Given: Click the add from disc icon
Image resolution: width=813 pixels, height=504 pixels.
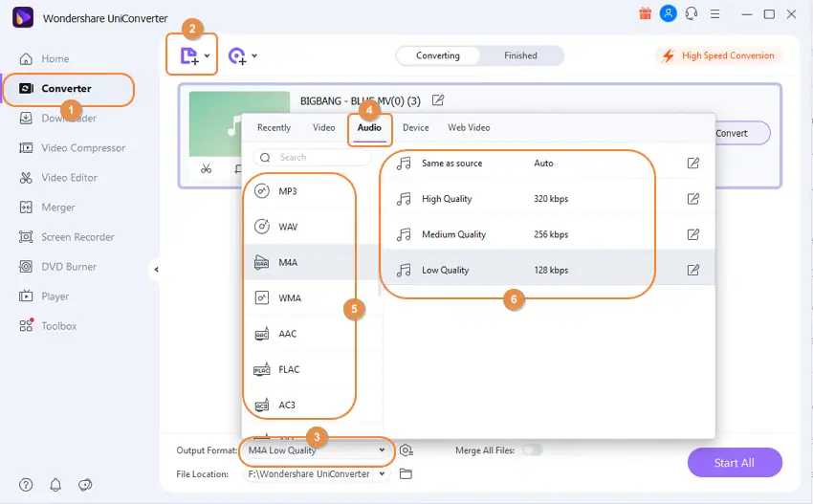Looking at the screenshot, I should click(237, 55).
